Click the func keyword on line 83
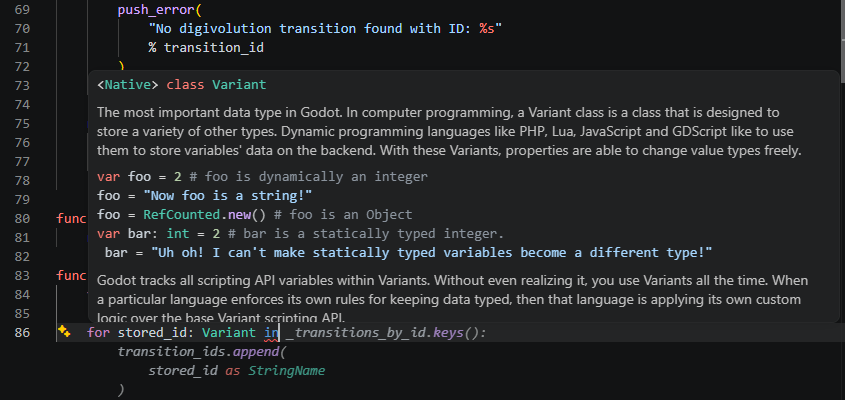 tap(72, 275)
